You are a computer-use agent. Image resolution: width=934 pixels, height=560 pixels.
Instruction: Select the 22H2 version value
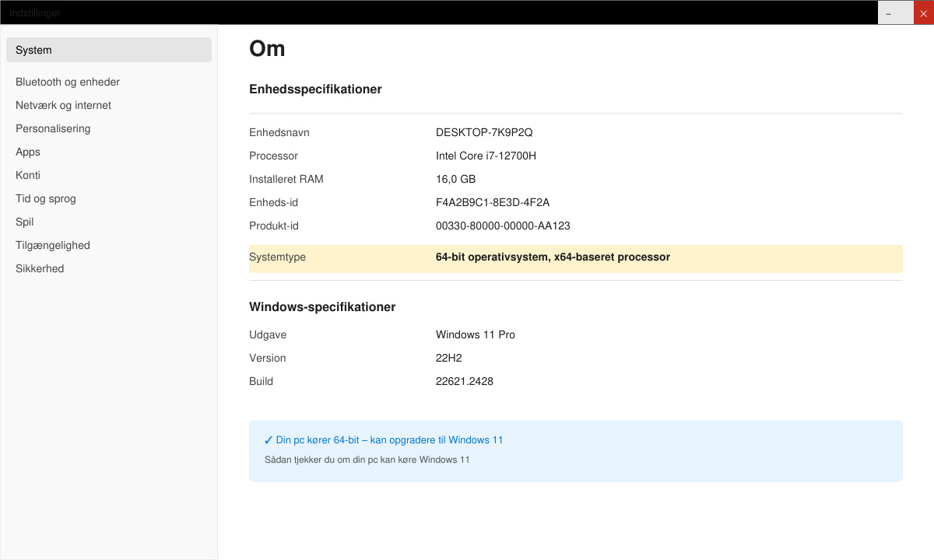pyautogui.click(x=450, y=358)
